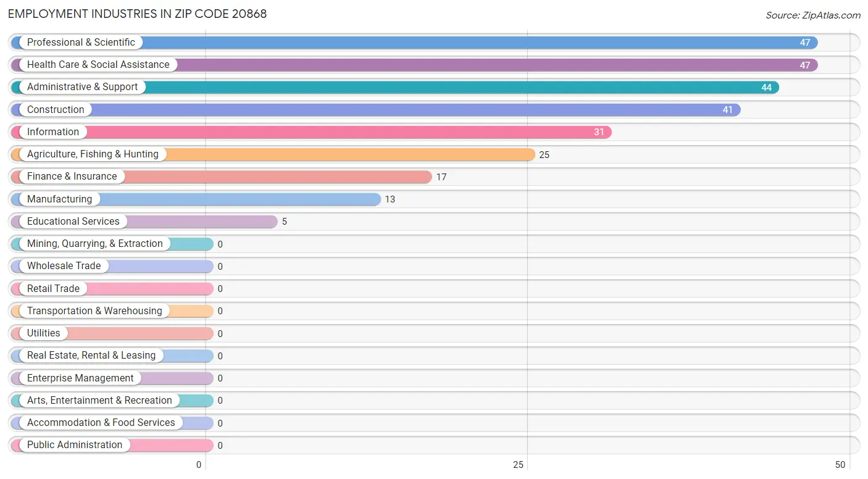Select the Public Administration label
The height and width of the screenshot is (479, 868).
click(x=75, y=445)
